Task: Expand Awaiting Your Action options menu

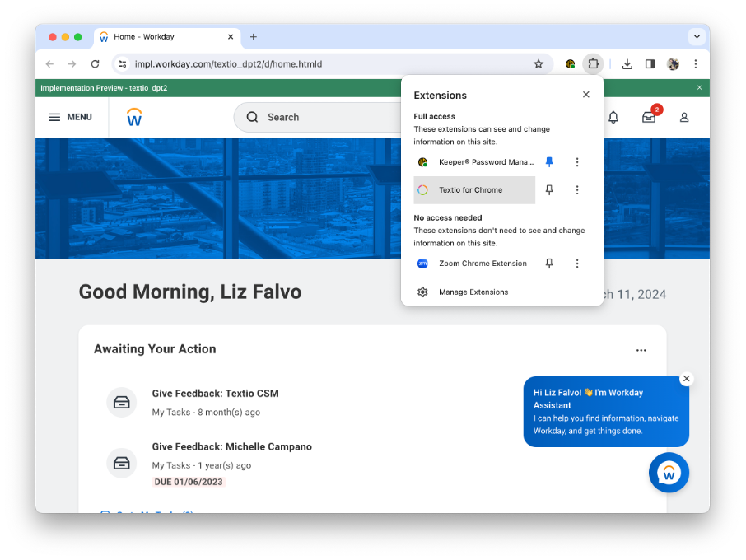Action: [641, 350]
